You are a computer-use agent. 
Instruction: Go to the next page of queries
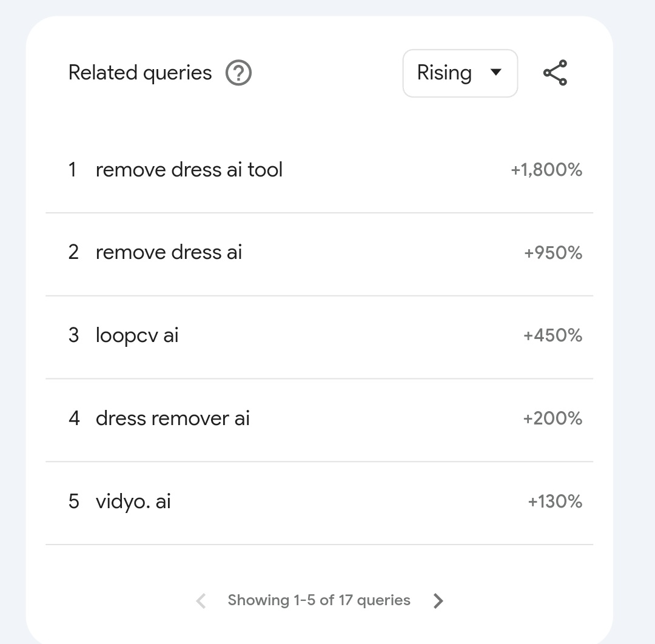coord(438,601)
